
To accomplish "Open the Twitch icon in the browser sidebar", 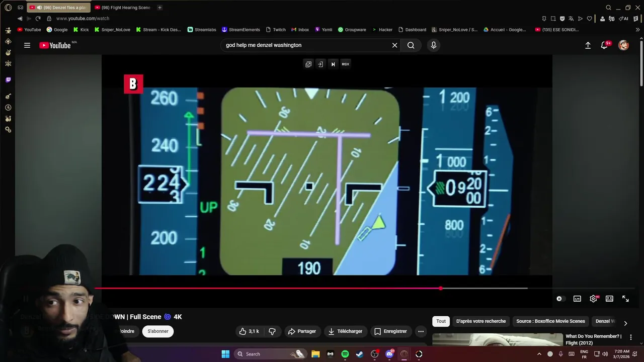I will pos(8,80).
